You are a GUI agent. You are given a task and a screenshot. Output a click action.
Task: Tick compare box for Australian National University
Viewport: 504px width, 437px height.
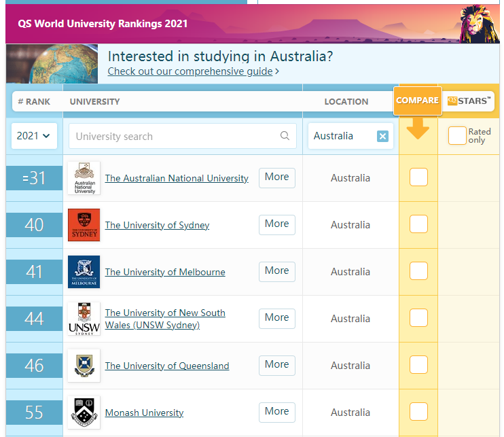click(x=418, y=177)
